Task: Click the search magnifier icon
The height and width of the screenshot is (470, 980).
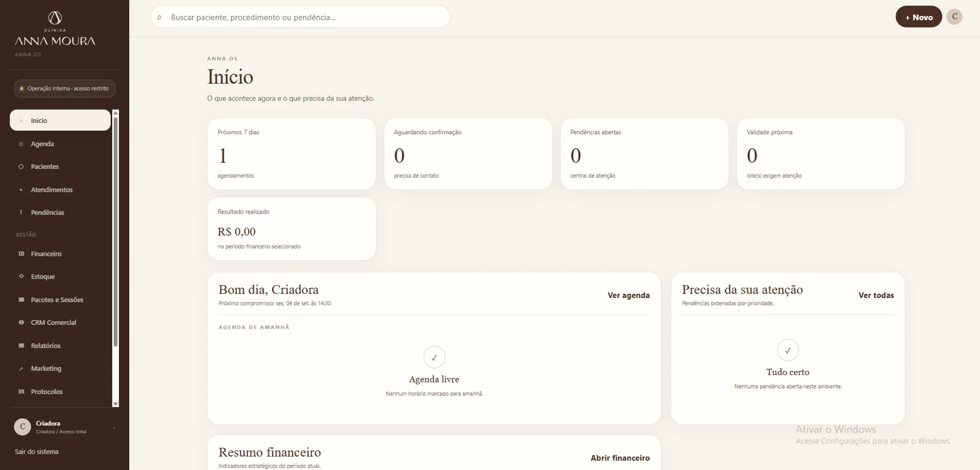Action: click(159, 17)
